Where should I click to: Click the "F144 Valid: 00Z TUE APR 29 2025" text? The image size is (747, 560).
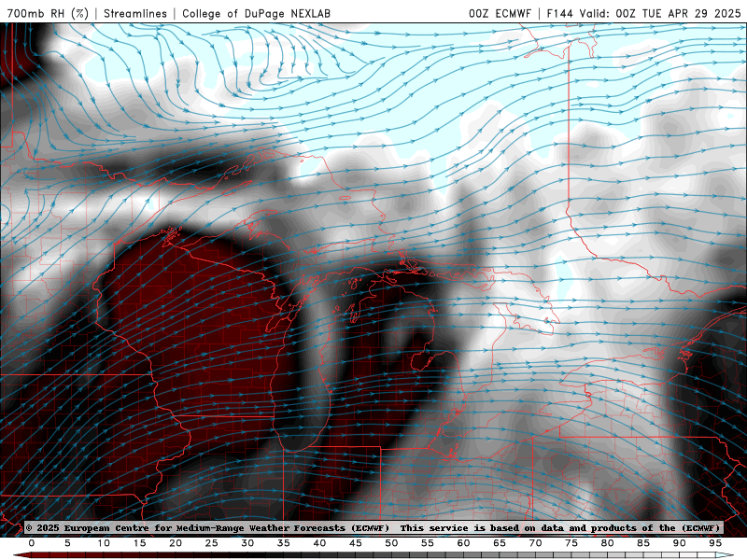643,13
